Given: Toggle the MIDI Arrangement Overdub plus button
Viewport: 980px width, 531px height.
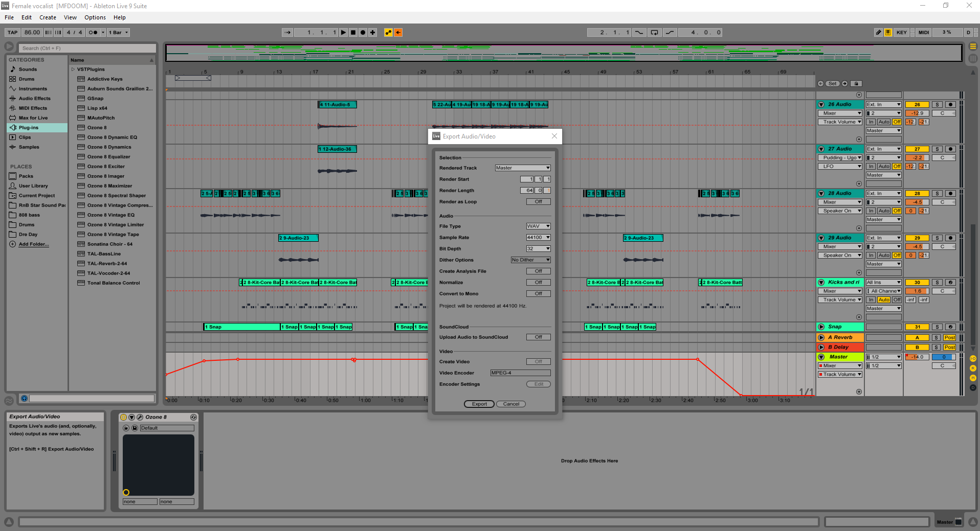Looking at the screenshot, I should click(373, 32).
